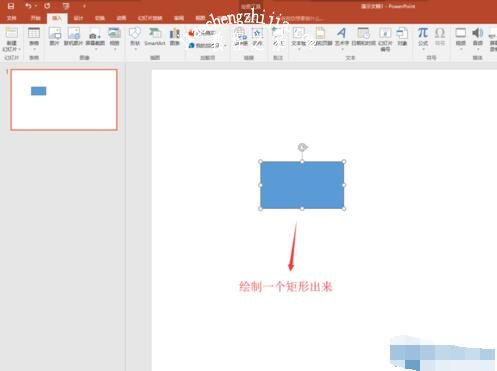The image size is (497, 371).
Task: Click the Comment icon
Action: [278, 33]
